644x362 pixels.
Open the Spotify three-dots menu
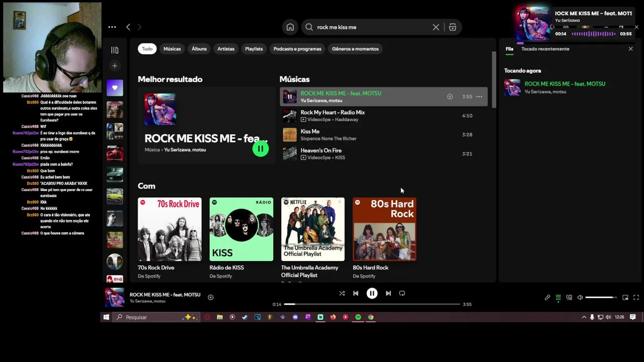(x=112, y=27)
